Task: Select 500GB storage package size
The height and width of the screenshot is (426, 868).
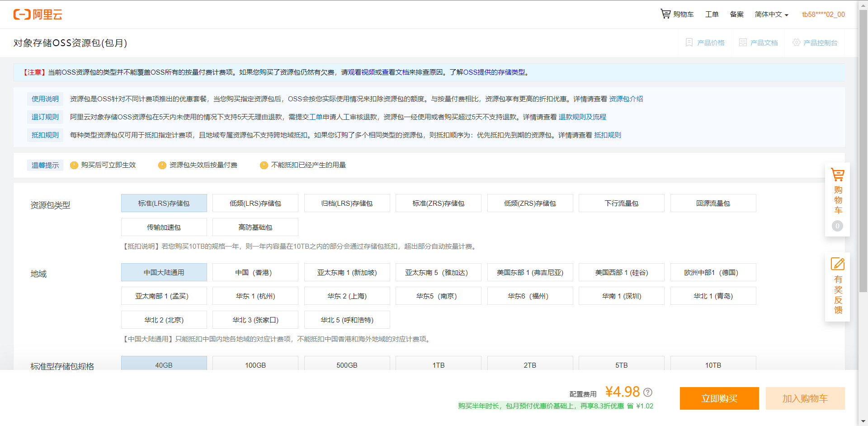Action: coord(347,364)
